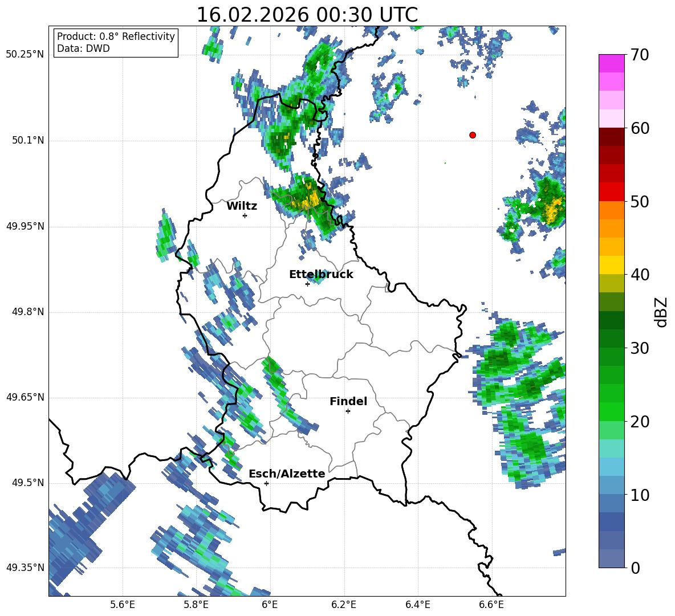This screenshot has height=616, width=675.
Task: Click the Ettelbruck station cross marker
Action: tap(307, 284)
